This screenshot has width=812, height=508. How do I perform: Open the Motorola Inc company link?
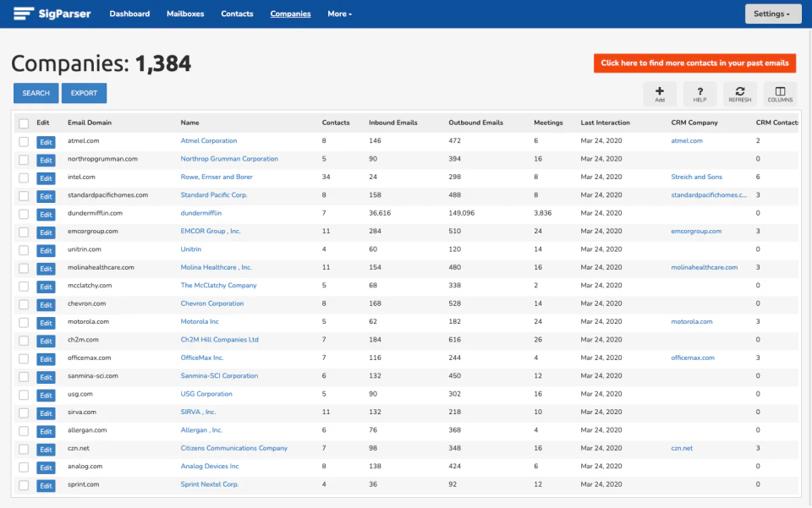pos(200,322)
